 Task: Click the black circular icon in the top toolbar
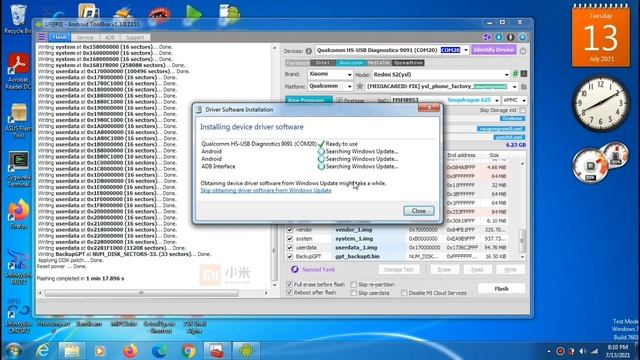[511, 37]
